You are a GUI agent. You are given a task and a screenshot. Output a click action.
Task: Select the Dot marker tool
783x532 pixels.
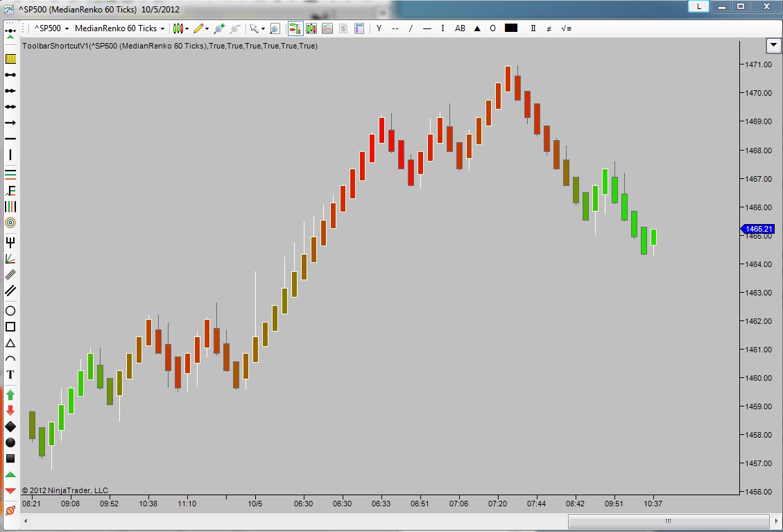coord(10,443)
